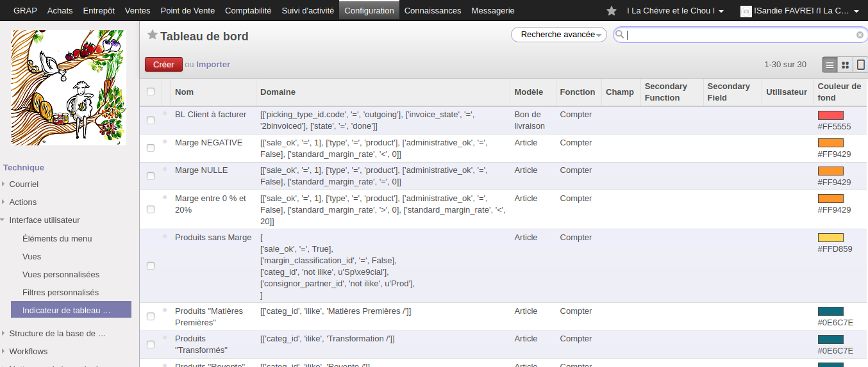The height and width of the screenshot is (367, 868).
Task: Click the favorites star in top bar
Action: tap(612, 11)
